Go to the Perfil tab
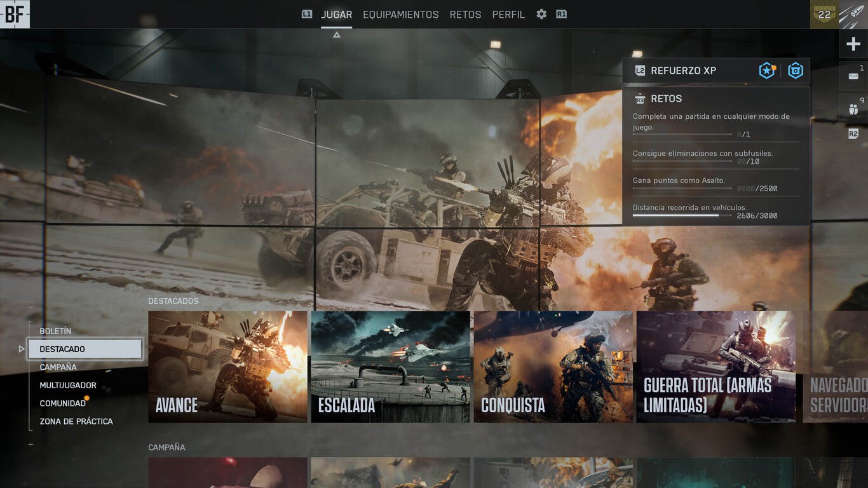Viewport: 868px width, 488px height. click(x=508, y=14)
